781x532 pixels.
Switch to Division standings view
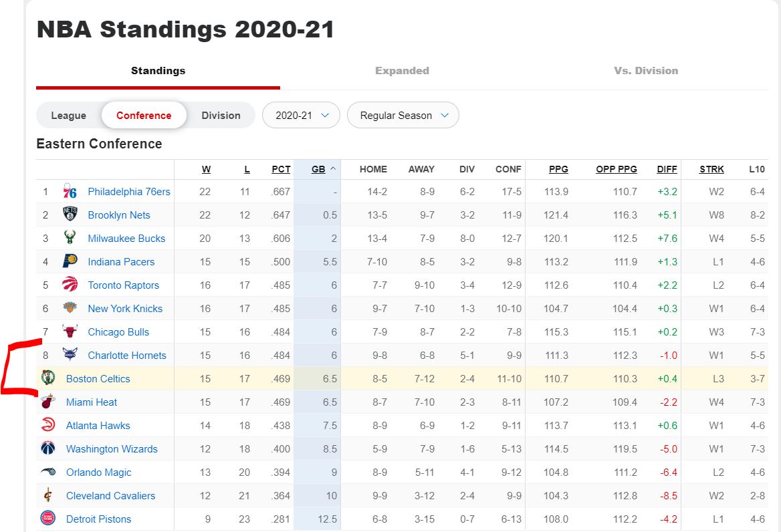[x=221, y=116]
